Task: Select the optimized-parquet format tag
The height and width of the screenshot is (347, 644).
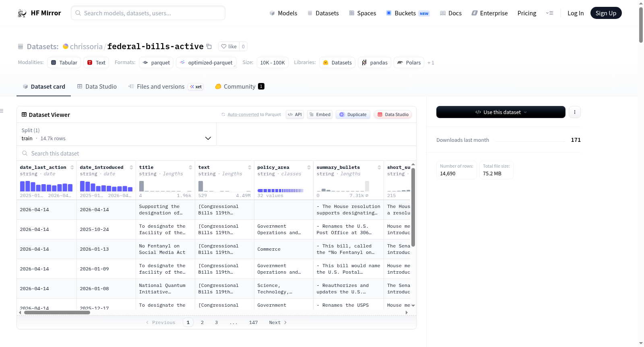Action: coord(206,62)
